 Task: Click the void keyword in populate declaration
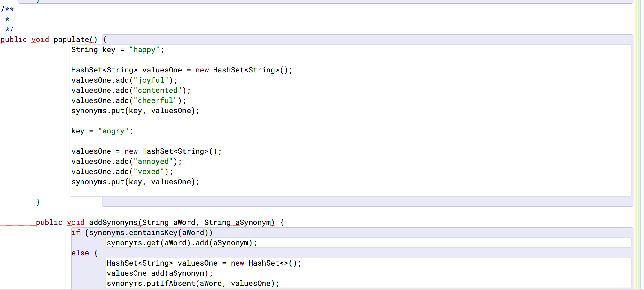40,39
